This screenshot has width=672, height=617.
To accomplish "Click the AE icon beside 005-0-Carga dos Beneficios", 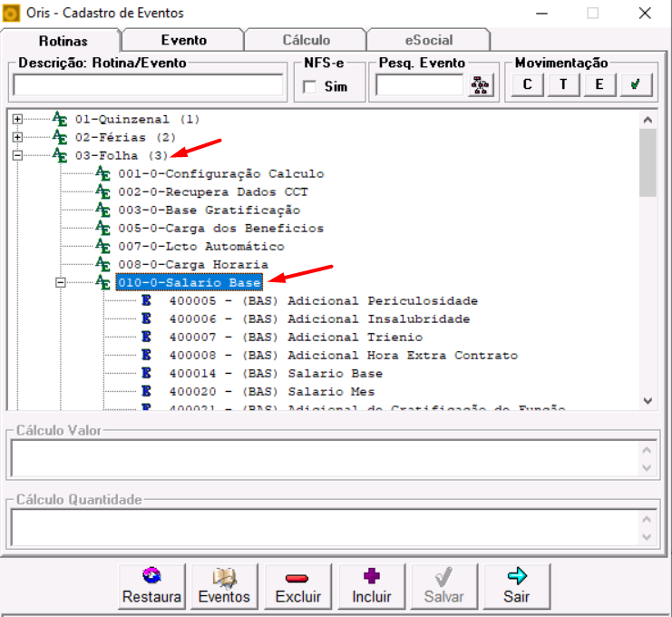I will click(102, 228).
